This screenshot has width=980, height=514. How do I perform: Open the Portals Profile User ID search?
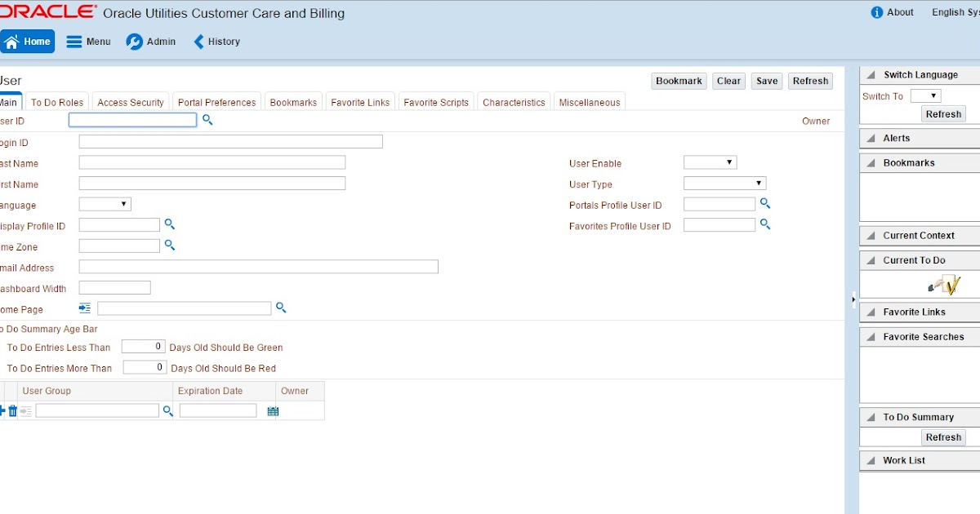tap(764, 203)
